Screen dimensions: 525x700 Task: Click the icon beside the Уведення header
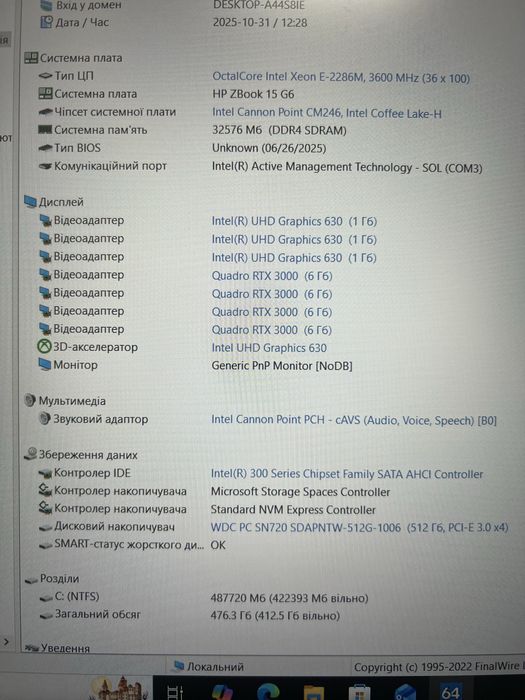pyautogui.click(x=31, y=648)
